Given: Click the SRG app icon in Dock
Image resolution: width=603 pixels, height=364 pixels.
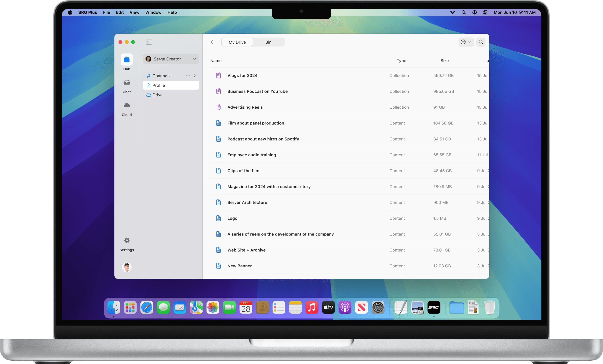Looking at the screenshot, I should (434, 307).
